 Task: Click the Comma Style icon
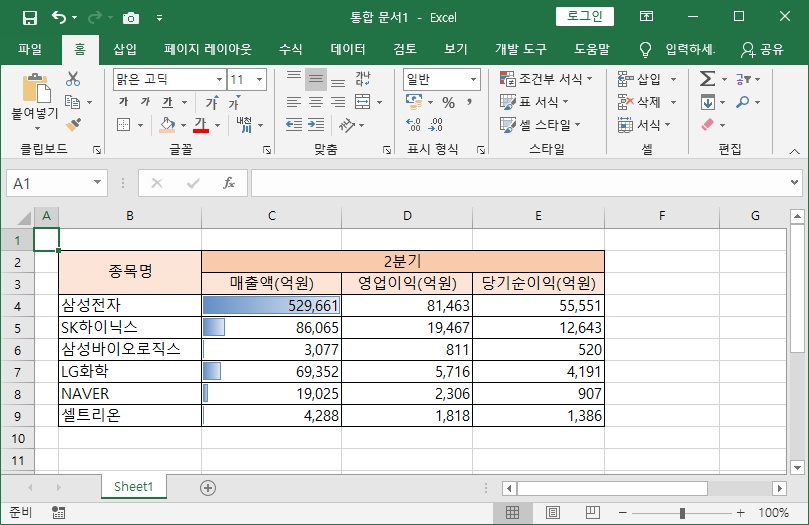(x=469, y=103)
